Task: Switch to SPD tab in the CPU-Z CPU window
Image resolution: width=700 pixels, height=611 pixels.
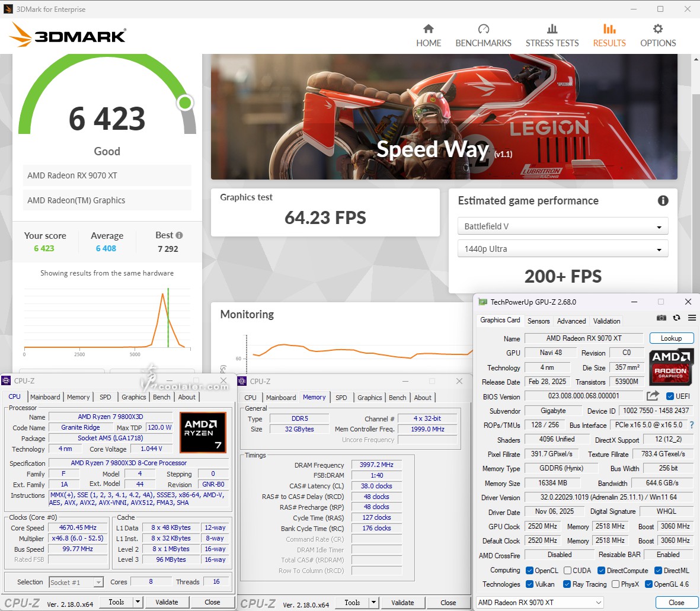Action: pos(106,397)
